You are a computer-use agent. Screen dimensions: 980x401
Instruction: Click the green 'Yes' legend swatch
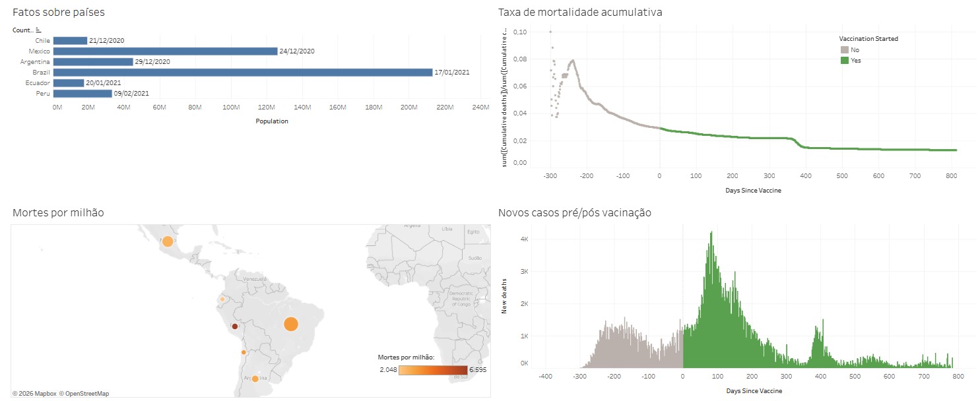[844, 61]
